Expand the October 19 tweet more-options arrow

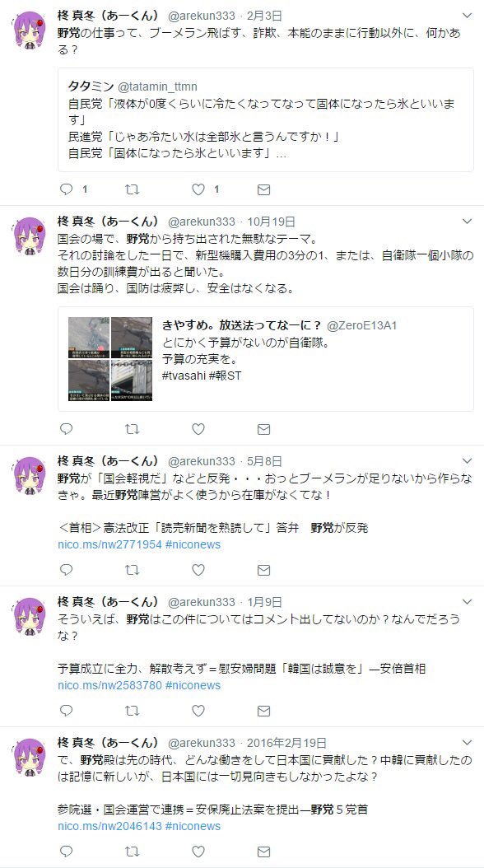coord(467,222)
